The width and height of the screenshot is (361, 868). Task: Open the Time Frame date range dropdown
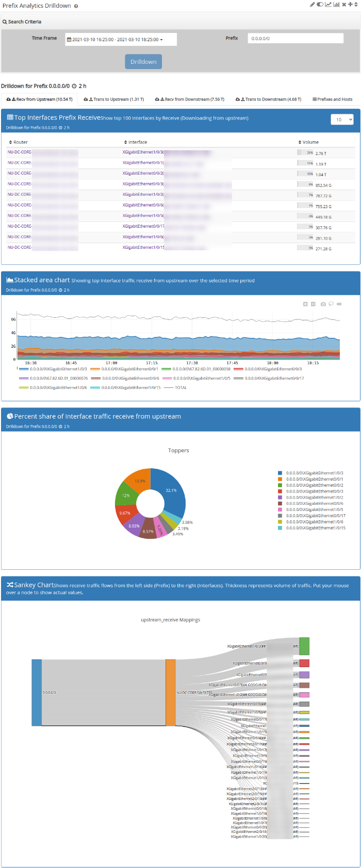[121, 40]
